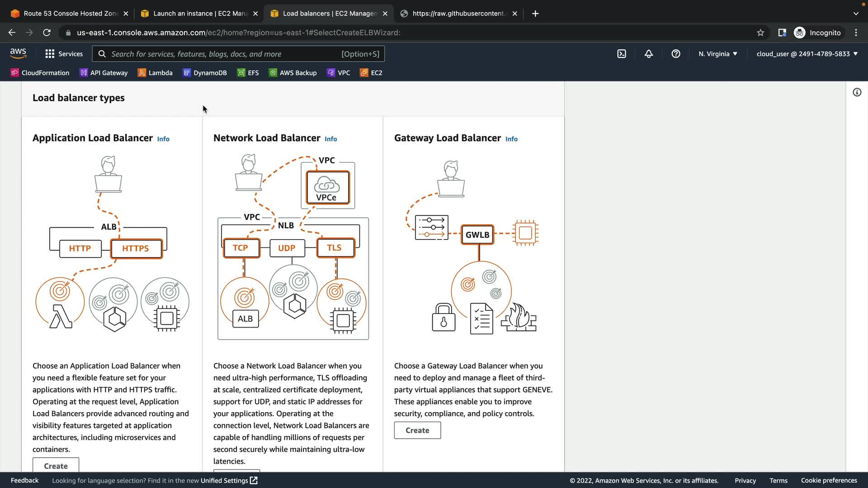Expand the cloud_user account dropdown
The image size is (868, 488).
(x=807, y=54)
